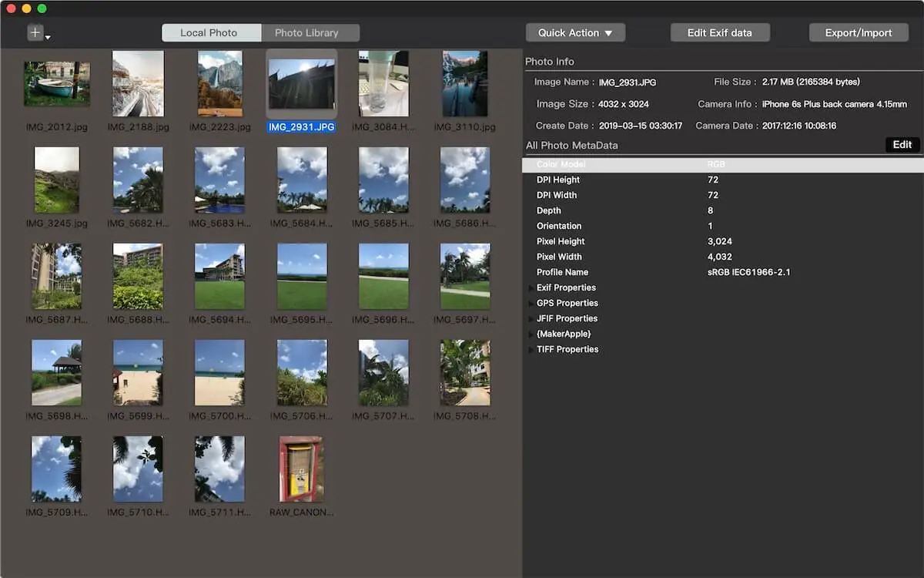Click the plus button to add photos
This screenshot has width=924, height=578.
(x=35, y=32)
